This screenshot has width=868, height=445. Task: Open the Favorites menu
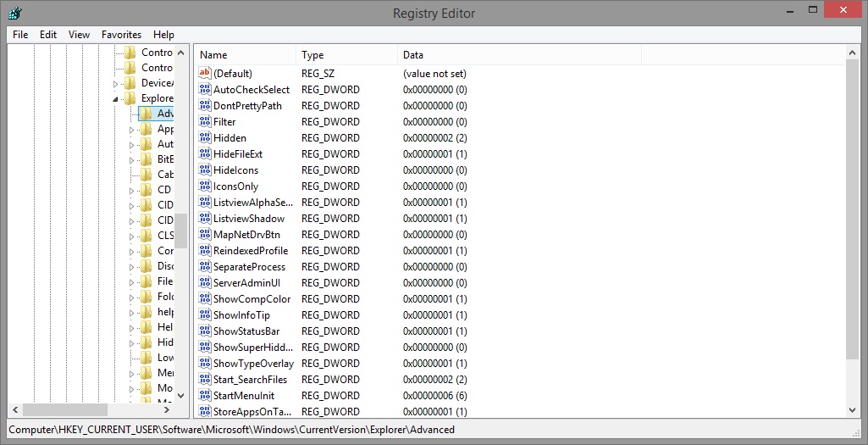[x=121, y=35]
